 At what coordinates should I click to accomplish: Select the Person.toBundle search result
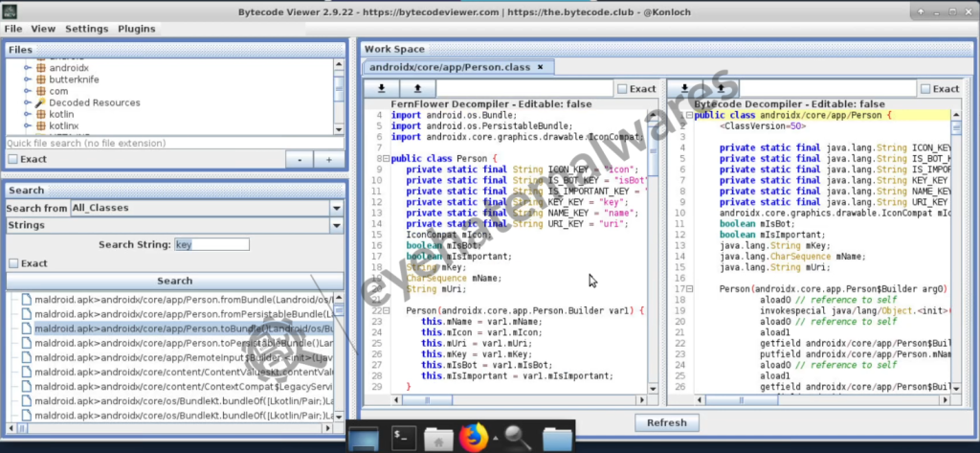(x=184, y=328)
